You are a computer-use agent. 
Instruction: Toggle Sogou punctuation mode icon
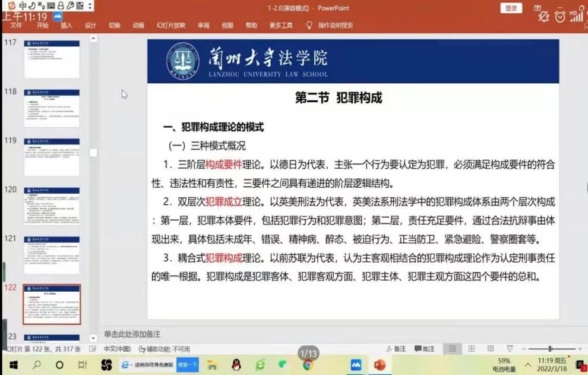pyautogui.click(x=41, y=5)
